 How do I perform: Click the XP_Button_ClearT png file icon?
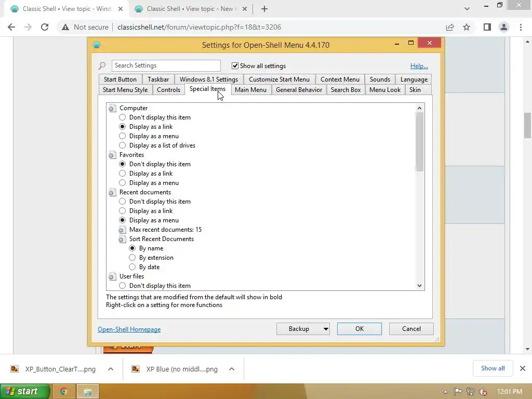click(15, 369)
